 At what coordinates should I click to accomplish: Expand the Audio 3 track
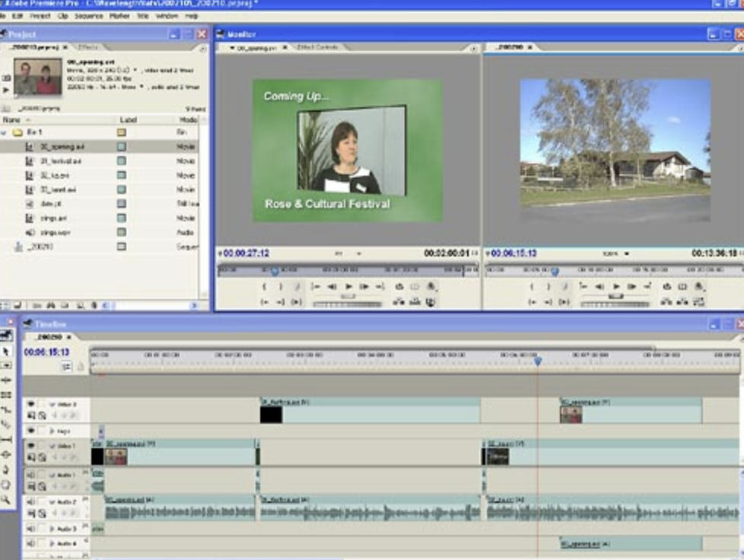point(52,528)
